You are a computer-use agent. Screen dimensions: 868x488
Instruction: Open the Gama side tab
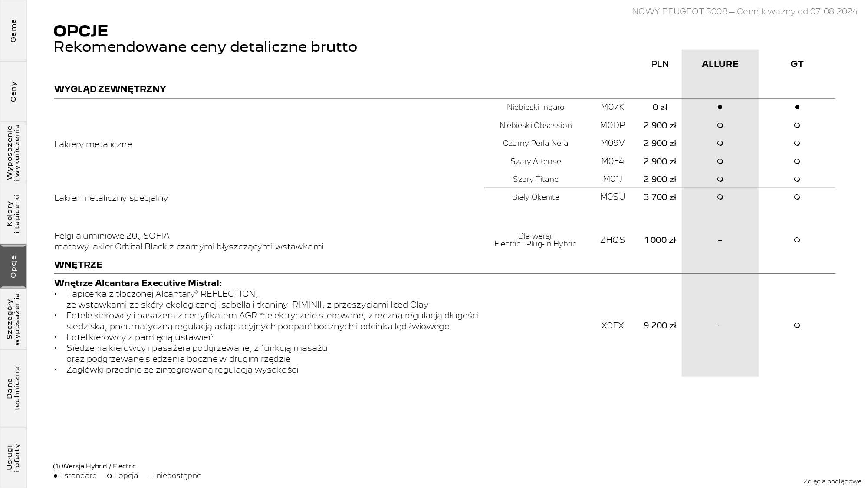pyautogui.click(x=13, y=30)
